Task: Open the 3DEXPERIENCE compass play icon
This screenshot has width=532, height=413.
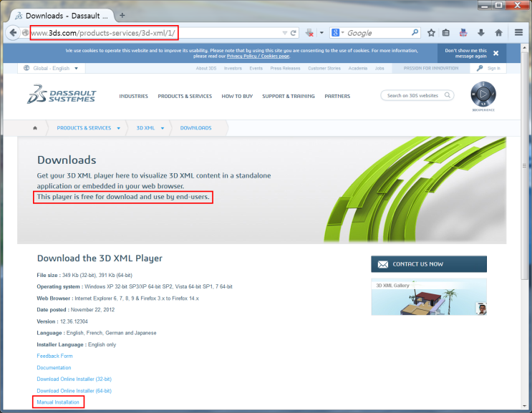Action: (483, 94)
